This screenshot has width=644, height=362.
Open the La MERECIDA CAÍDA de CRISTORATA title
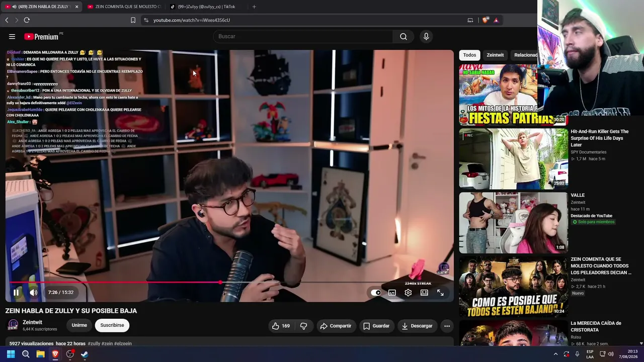596,326
